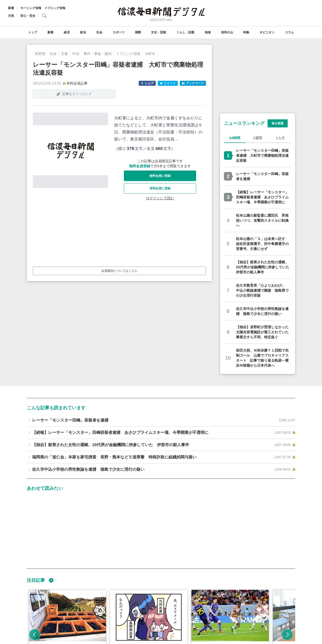
Task: Open ranking 7 佐久市教育長 article
Action: click(x=258, y=290)
